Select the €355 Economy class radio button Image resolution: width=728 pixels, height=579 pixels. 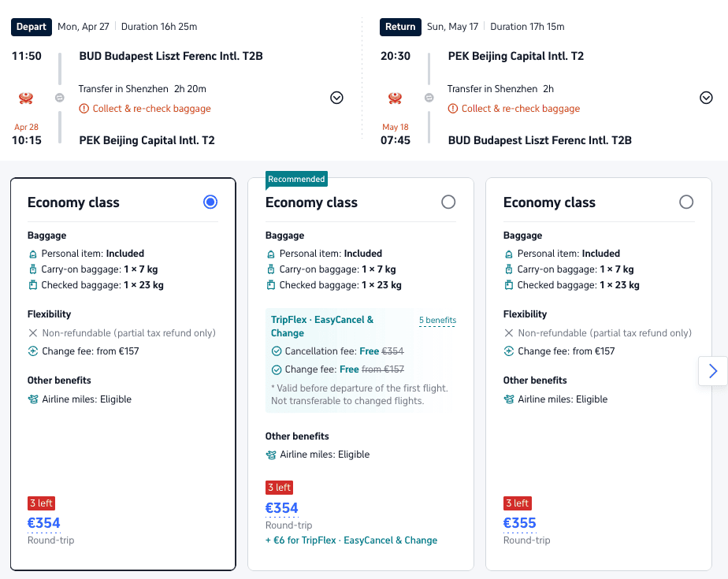point(686,202)
